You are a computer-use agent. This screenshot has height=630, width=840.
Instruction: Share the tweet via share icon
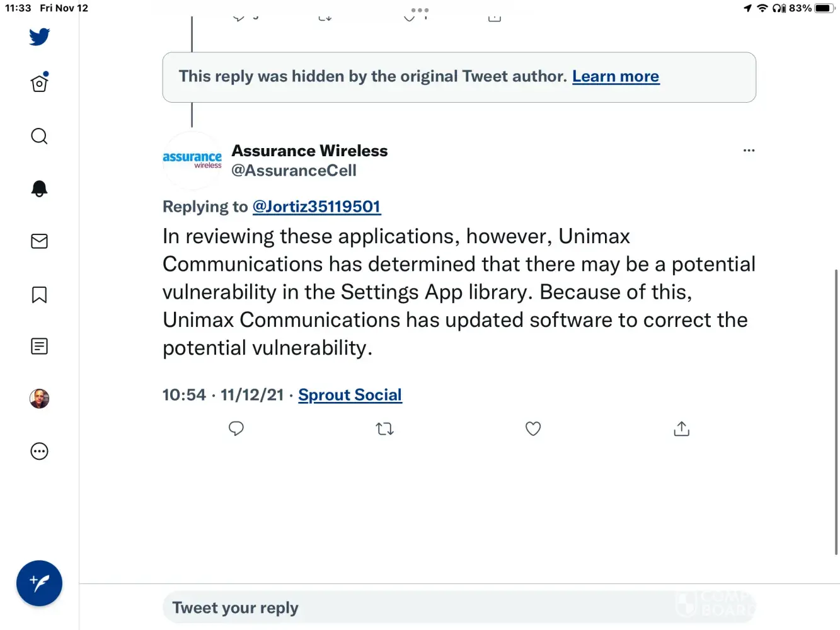pyautogui.click(x=681, y=429)
